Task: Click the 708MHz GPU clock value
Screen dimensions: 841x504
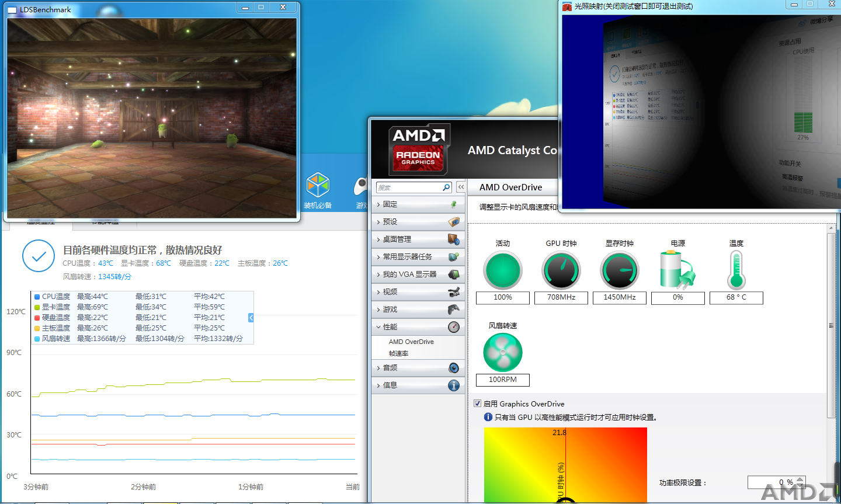Action: pyautogui.click(x=561, y=297)
